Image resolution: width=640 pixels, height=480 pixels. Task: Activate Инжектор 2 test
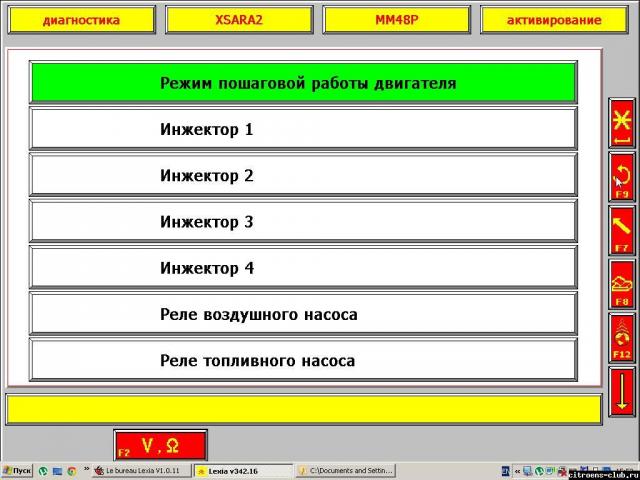pyautogui.click(x=303, y=176)
